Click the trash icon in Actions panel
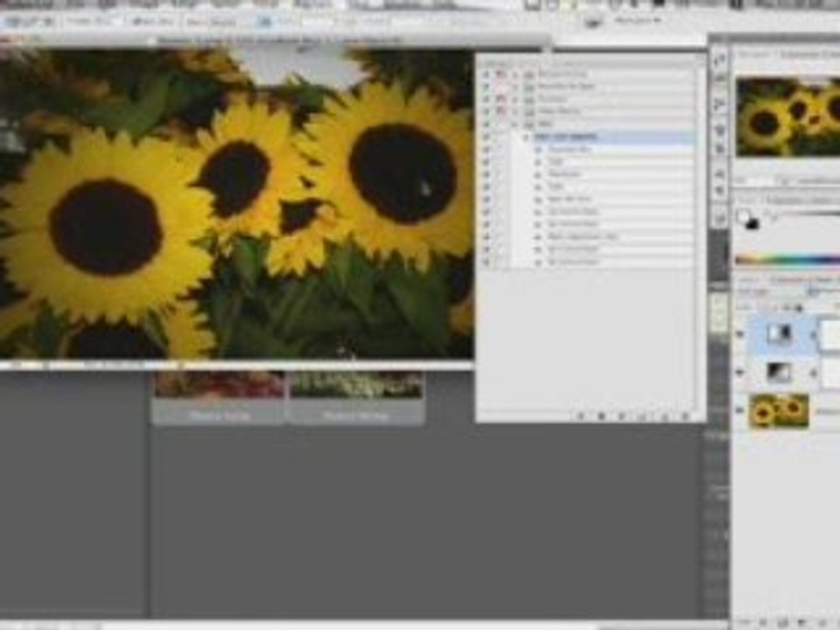Image resolution: width=840 pixels, height=630 pixels. [x=684, y=416]
